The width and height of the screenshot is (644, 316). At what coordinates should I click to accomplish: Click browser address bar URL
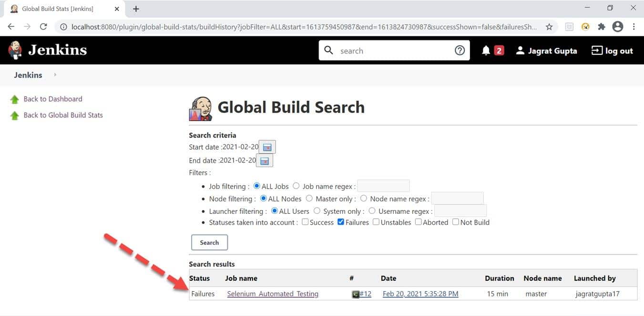pyautogui.click(x=304, y=27)
